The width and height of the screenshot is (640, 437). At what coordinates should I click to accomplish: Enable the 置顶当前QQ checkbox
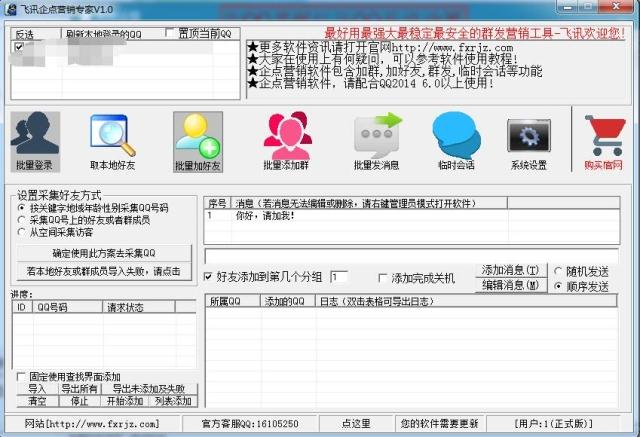click(170, 33)
